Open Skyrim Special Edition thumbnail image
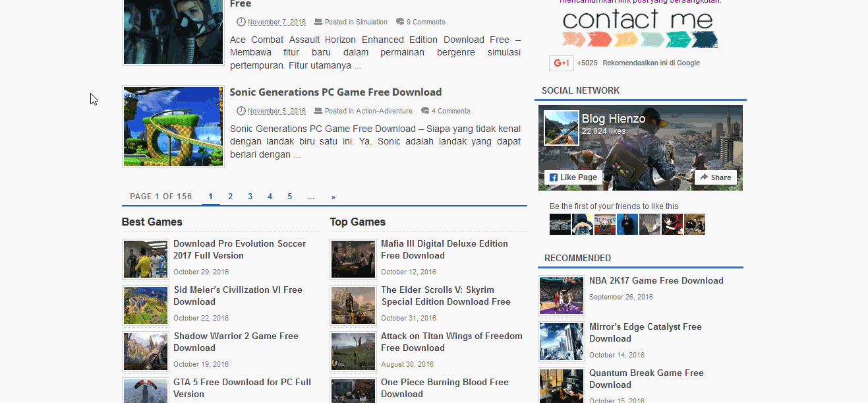Image resolution: width=868 pixels, height=403 pixels. point(353,305)
